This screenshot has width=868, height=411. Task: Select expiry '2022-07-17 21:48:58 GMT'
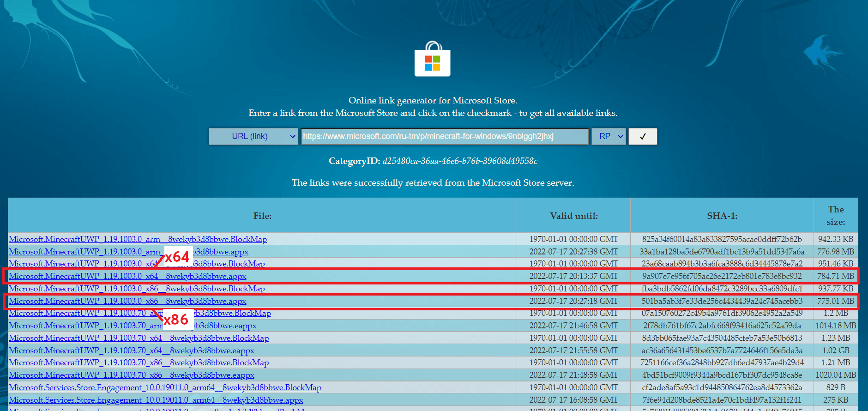[574, 375]
